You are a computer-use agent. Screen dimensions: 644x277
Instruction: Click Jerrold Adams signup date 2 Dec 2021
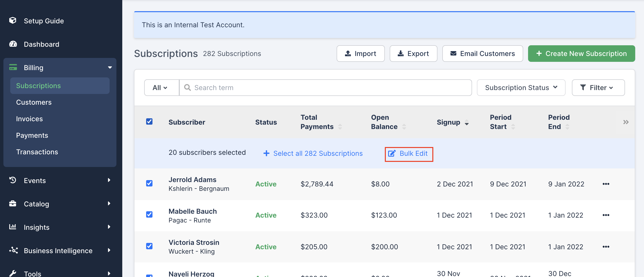click(455, 184)
